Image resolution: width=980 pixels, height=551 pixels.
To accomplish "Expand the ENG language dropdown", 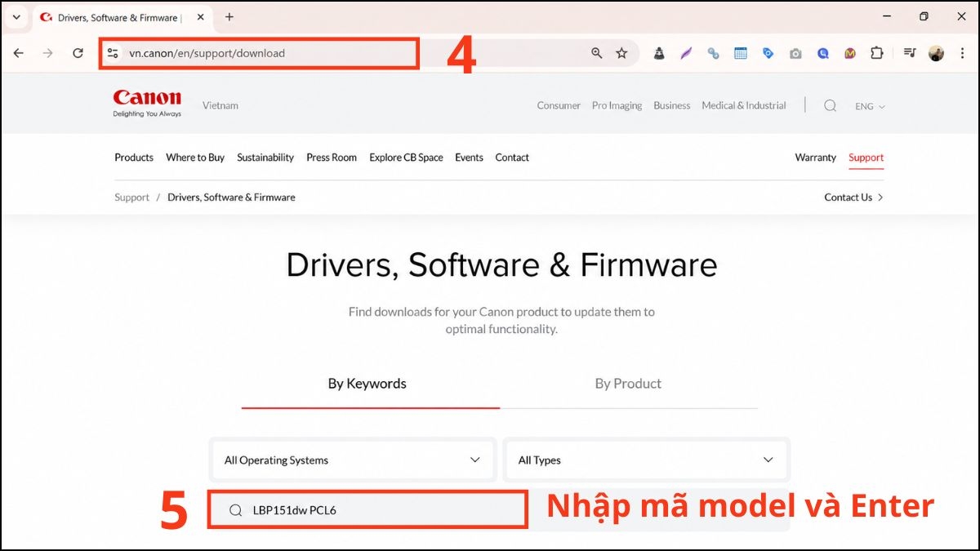I will [x=870, y=106].
